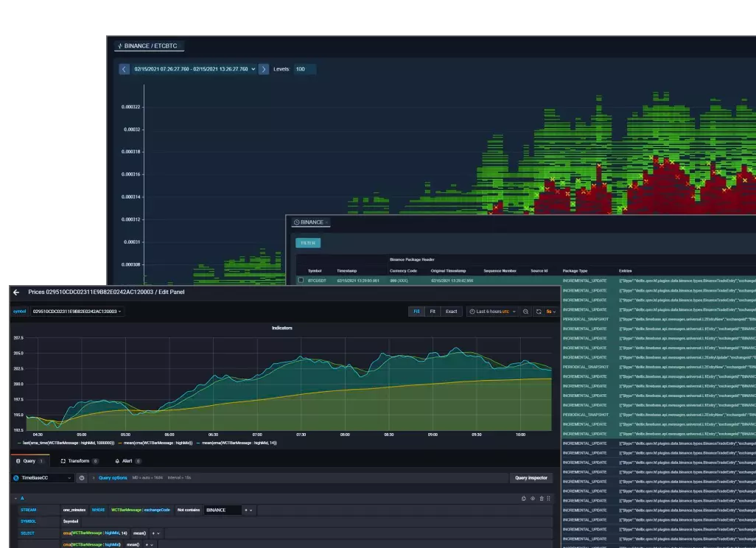The width and height of the screenshot is (756, 548).
Task: Open the Not contains operator selector
Action: point(188,510)
